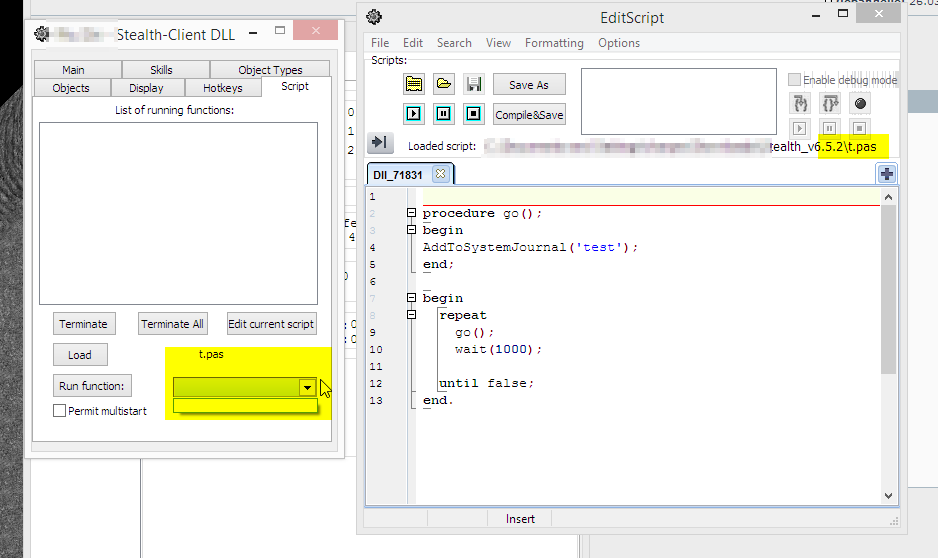Add a new script tab with plus icon

(x=886, y=174)
